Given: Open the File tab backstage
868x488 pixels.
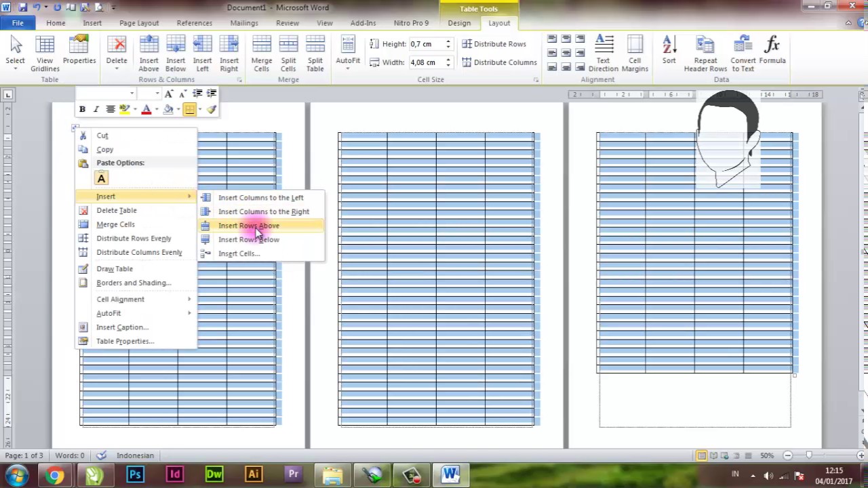Looking at the screenshot, I should tap(18, 23).
